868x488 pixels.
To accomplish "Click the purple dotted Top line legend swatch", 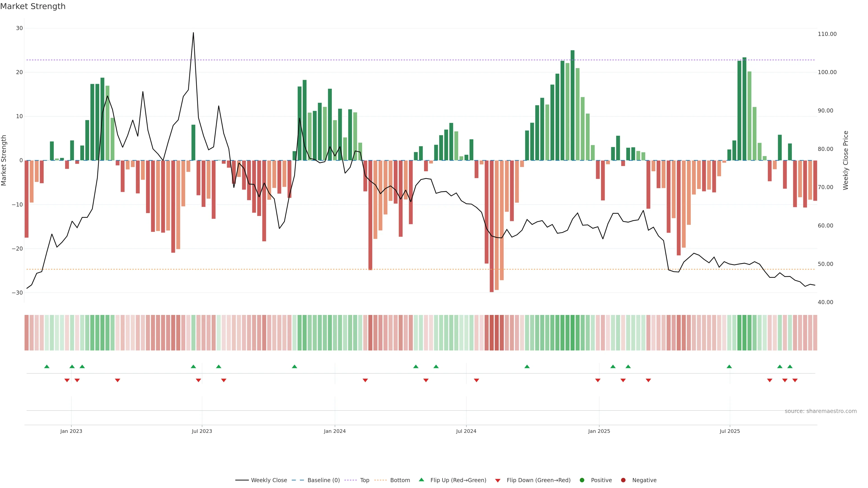I will click(351, 480).
